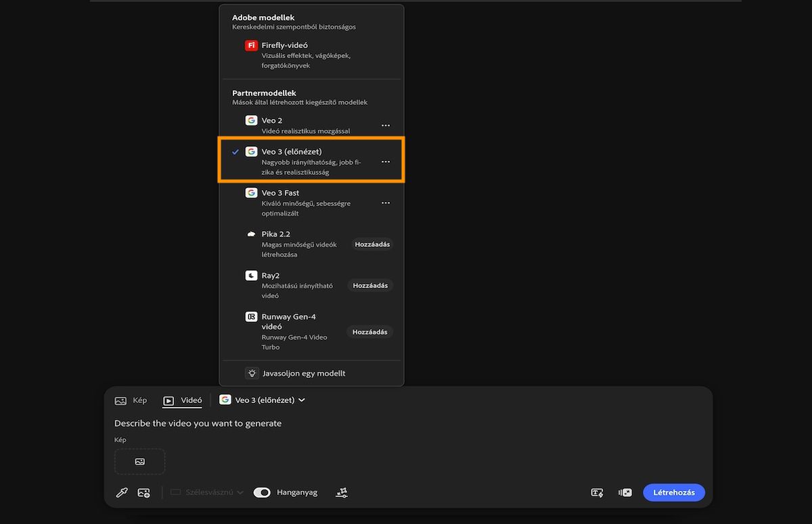
Task: Select the Firefly-videó model
Action: pyautogui.click(x=311, y=55)
